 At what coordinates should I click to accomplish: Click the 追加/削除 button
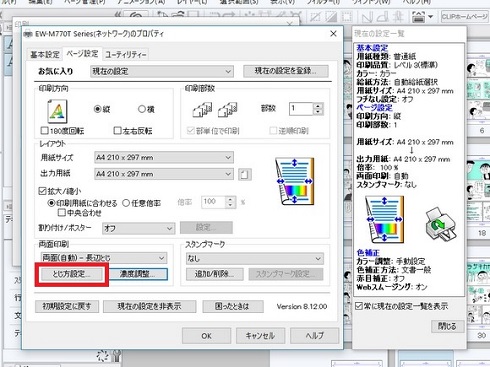pos(215,274)
